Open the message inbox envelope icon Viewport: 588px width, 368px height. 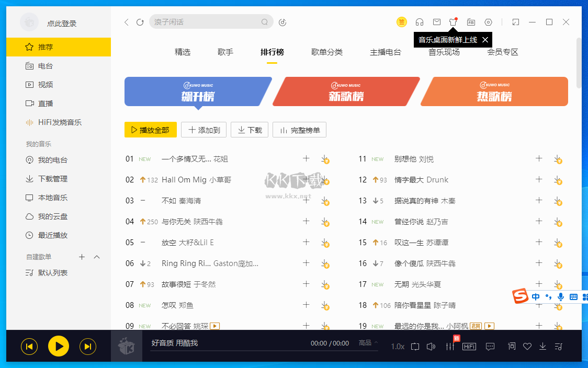436,22
